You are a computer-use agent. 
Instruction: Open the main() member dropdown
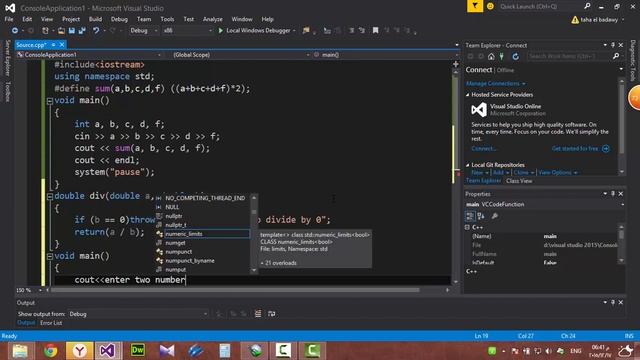[x=386, y=55]
